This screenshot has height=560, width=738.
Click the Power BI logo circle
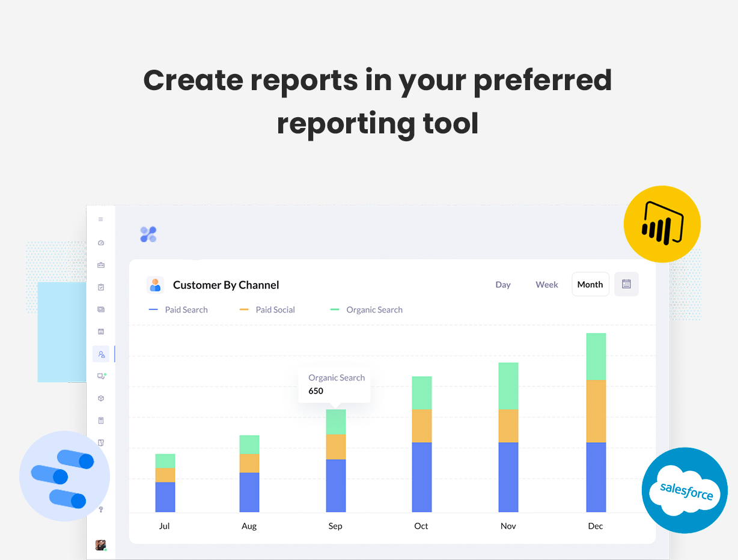point(662,224)
